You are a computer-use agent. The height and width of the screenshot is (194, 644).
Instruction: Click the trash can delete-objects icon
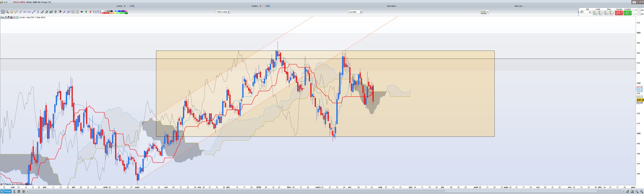click(x=55, y=12)
